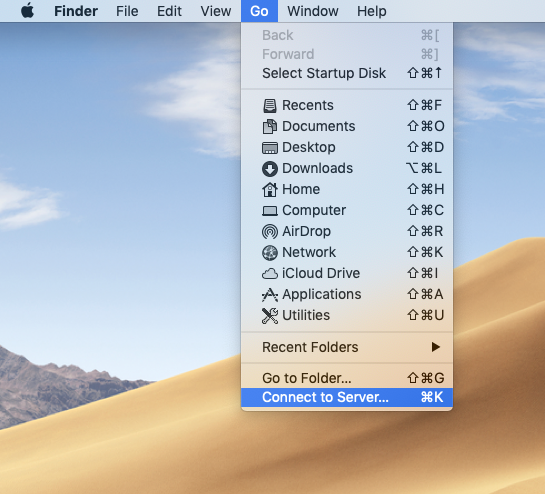Click the AirDrop radar icon
Screen dimensions: 545x494
coord(270,232)
